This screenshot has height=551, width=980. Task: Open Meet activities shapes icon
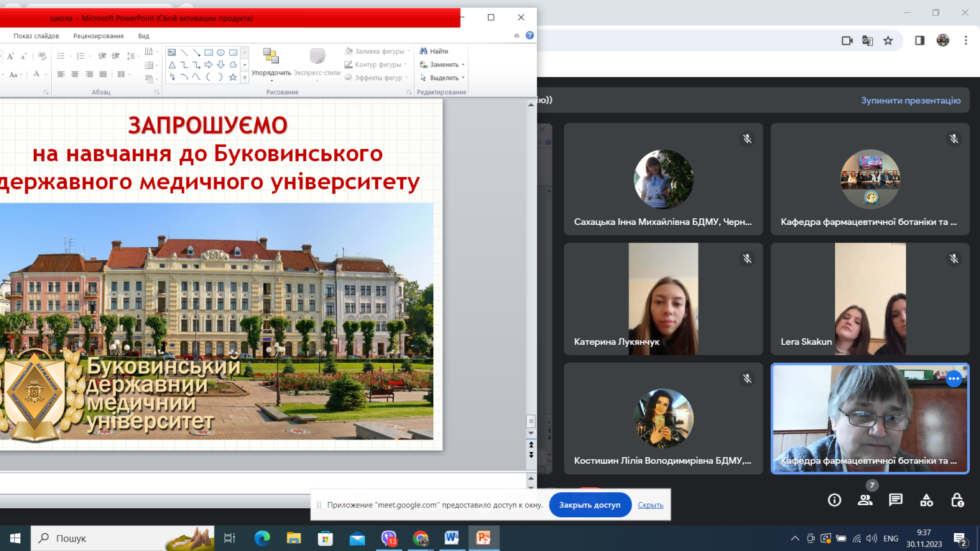926,500
